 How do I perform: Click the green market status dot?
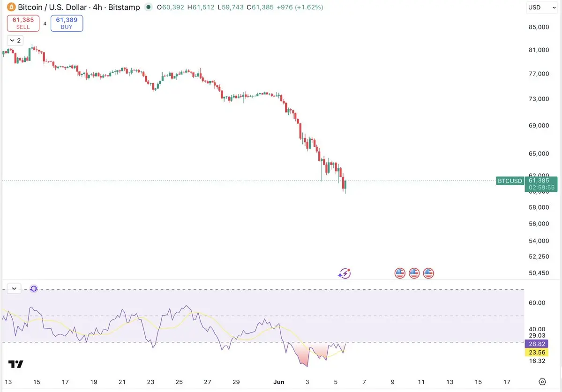point(149,7)
